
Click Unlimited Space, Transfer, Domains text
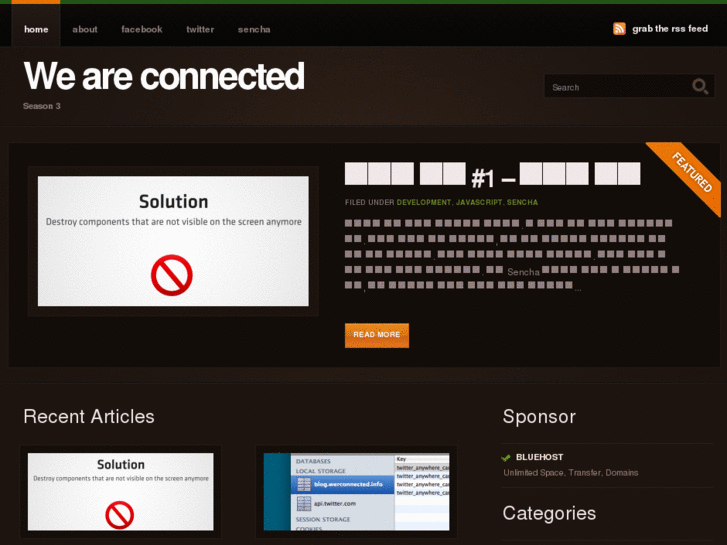point(571,473)
